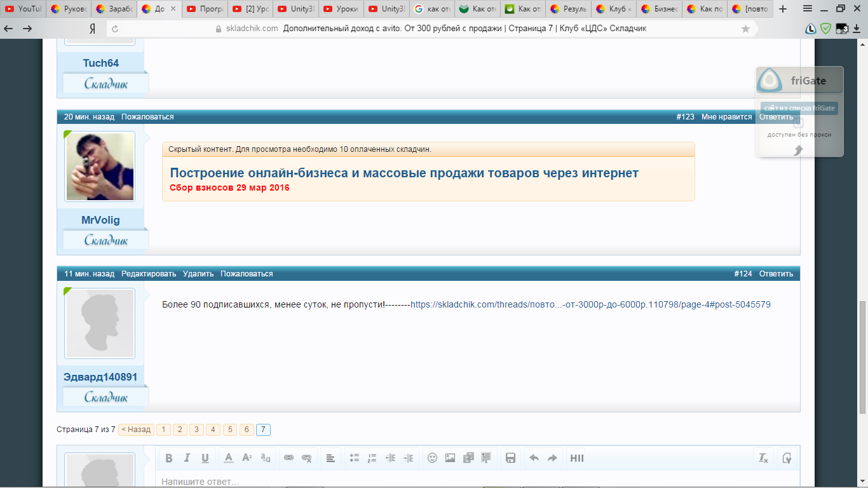Image resolution: width=868 pixels, height=488 pixels.
Task: Delete post #124 via Удалить
Action: click(x=198, y=274)
